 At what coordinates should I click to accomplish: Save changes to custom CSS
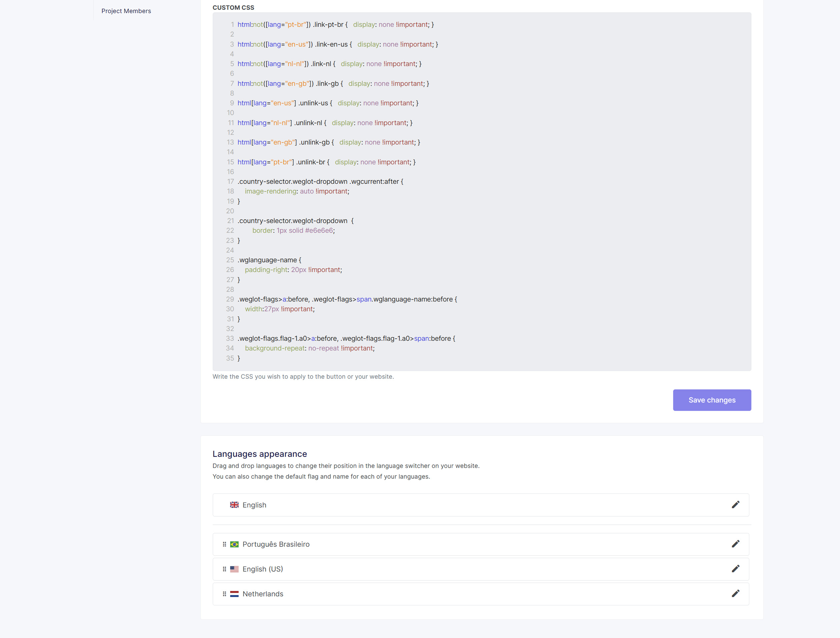[x=712, y=400]
